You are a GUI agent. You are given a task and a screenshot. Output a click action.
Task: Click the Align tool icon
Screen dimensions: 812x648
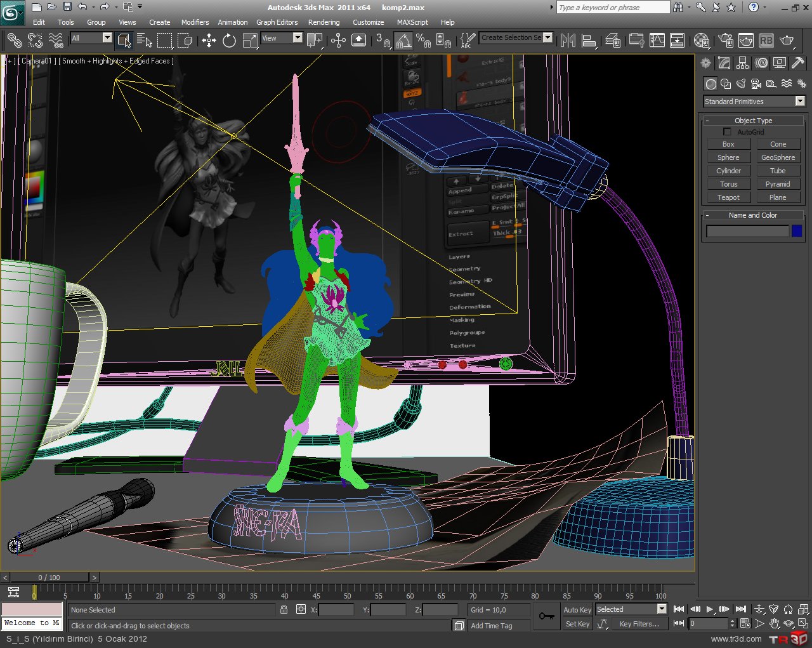[589, 41]
